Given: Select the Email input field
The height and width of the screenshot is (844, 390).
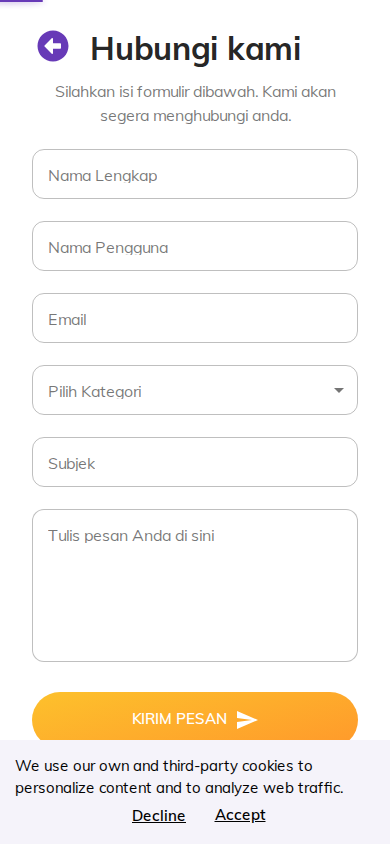Looking at the screenshot, I should coord(195,318).
